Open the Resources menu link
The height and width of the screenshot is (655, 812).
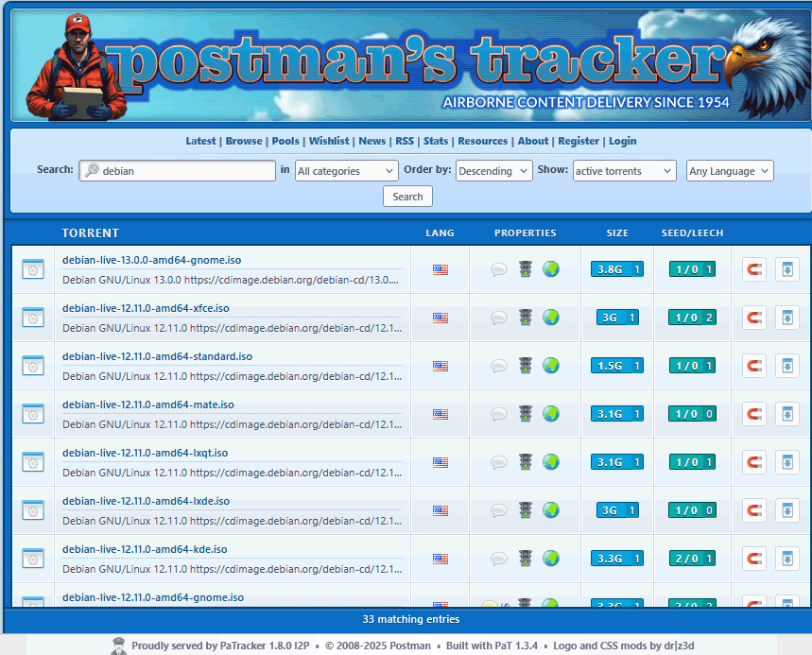[483, 141]
